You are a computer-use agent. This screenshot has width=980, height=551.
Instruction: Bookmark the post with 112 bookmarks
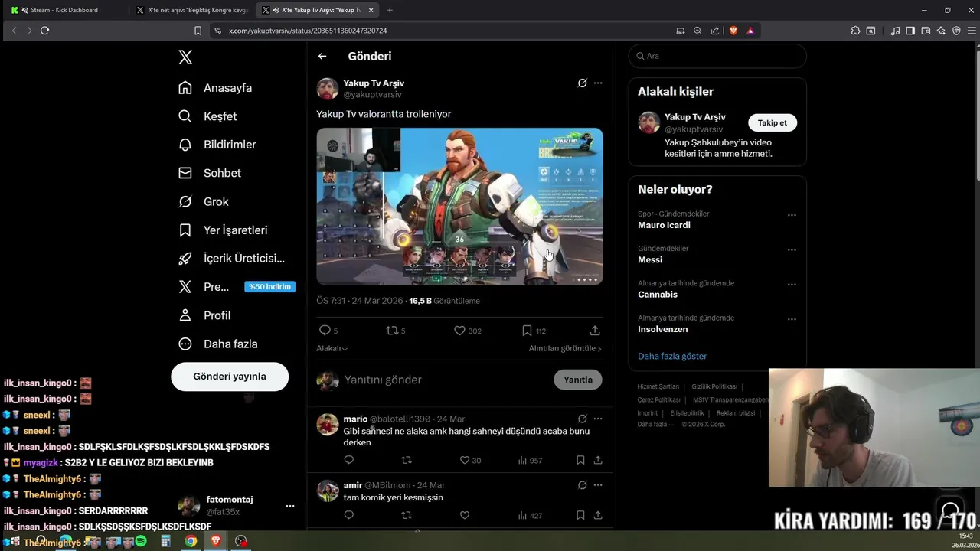coord(527,331)
